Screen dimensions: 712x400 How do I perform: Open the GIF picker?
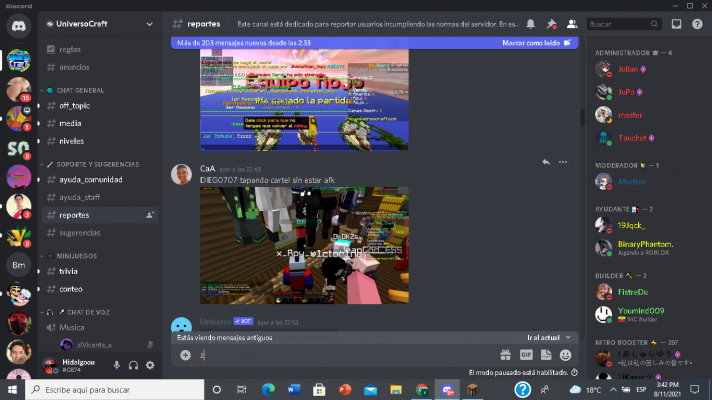pyautogui.click(x=526, y=355)
